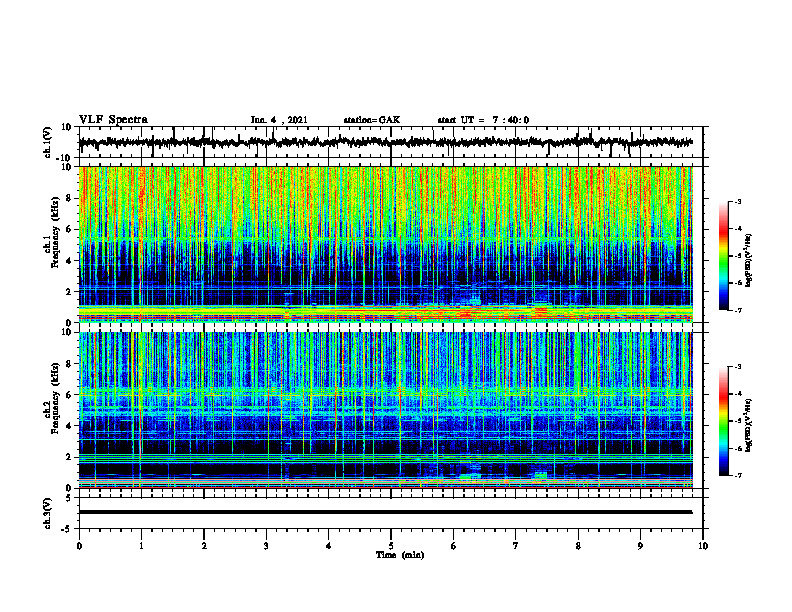
Task: Select the "-3" label on the upper color bar
Action: (737, 201)
